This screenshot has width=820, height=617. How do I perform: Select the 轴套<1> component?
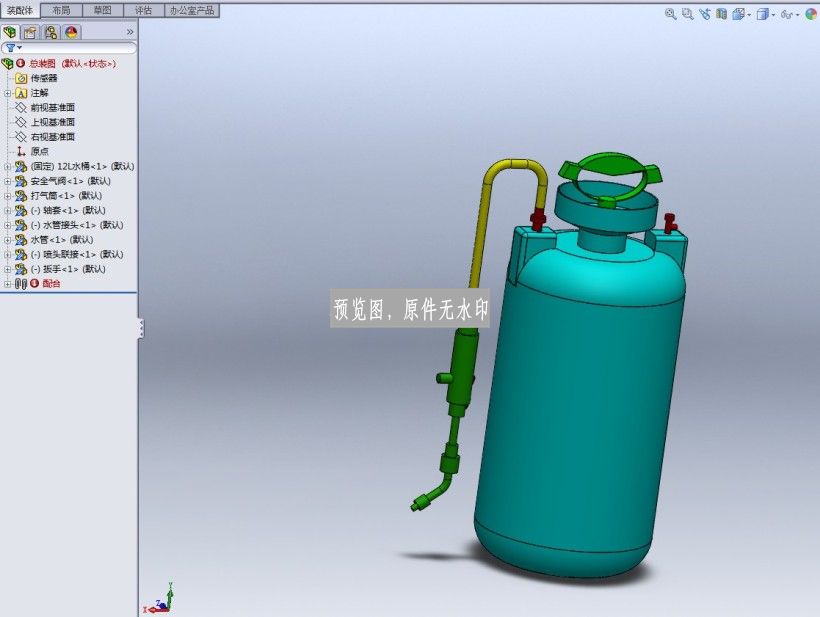tap(68, 210)
